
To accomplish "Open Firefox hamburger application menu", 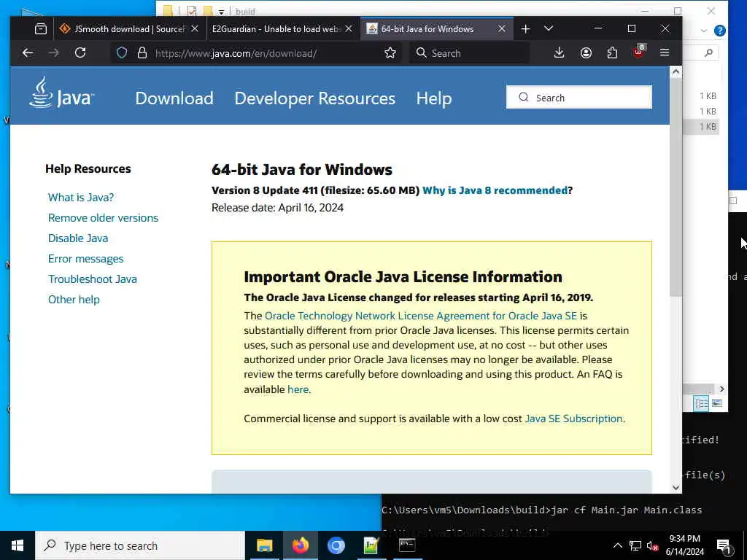I will (665, 52).
